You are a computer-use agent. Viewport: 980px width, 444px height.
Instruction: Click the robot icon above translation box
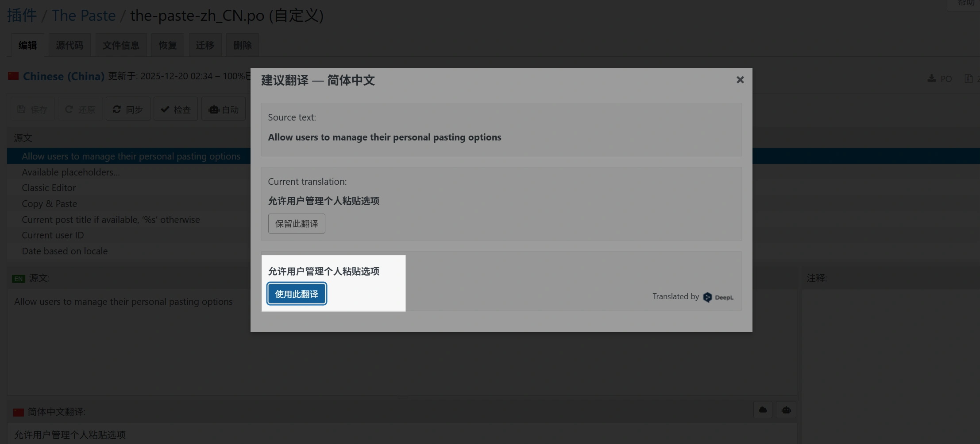tap(786, 410)
